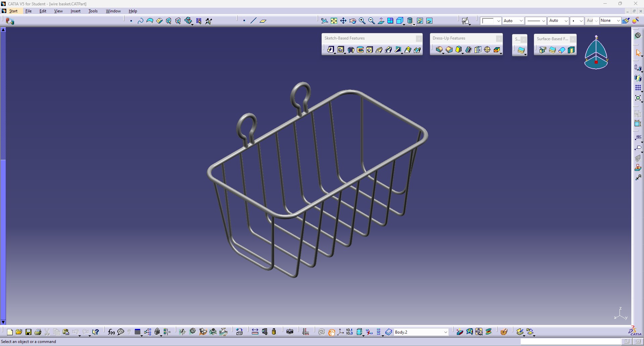Select the Hole tool icon
Viewport: 644px width, 346px height.
point(369,50)
